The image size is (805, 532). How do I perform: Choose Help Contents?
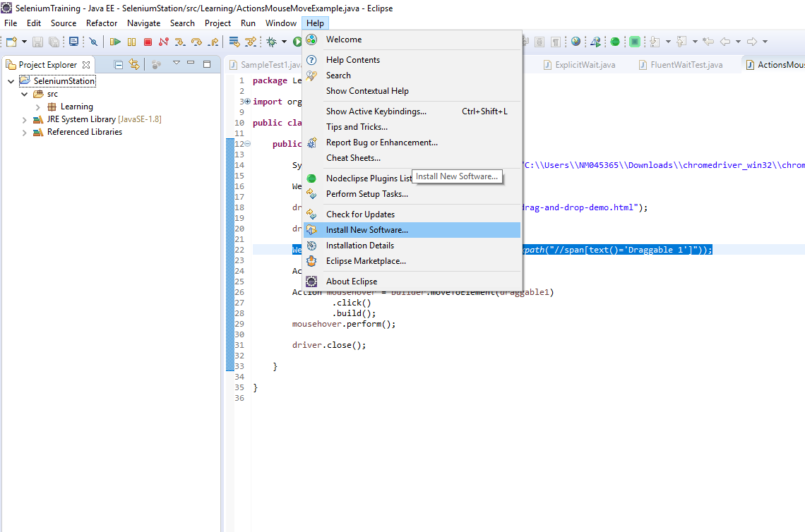tap(412, 60)
